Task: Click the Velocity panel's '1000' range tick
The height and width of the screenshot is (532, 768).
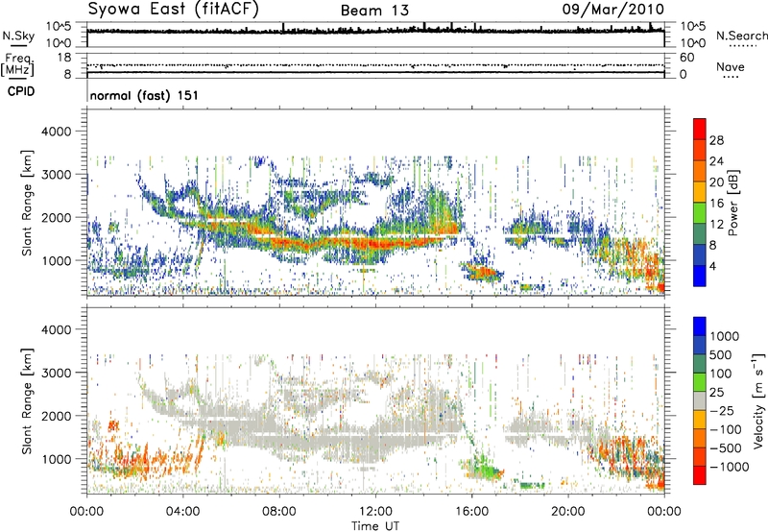Action: 56,458
